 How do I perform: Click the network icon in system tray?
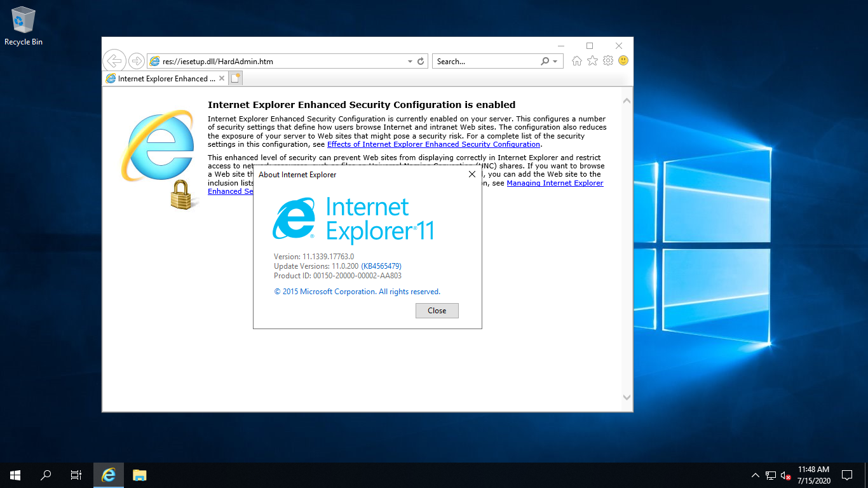click(x=771, y=475)
